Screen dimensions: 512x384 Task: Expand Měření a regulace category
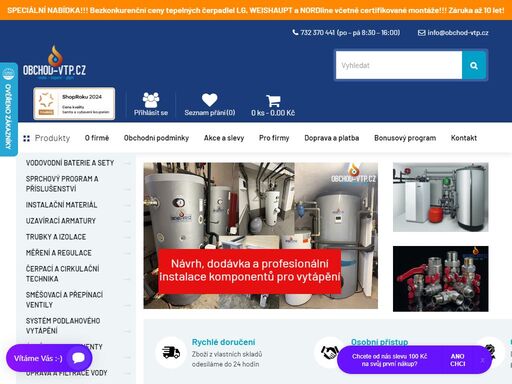127,253
